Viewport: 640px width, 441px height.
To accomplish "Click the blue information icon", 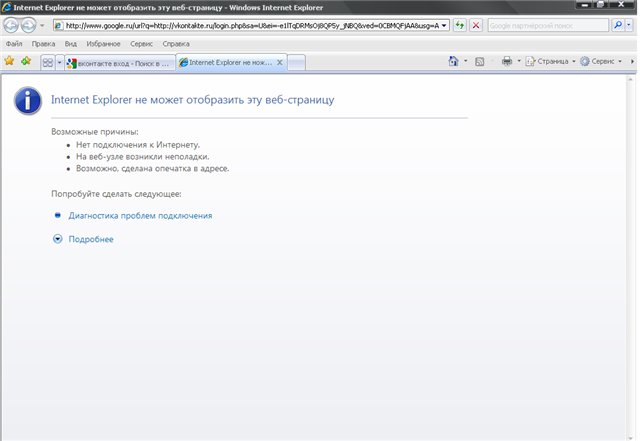I will point(28,100).
